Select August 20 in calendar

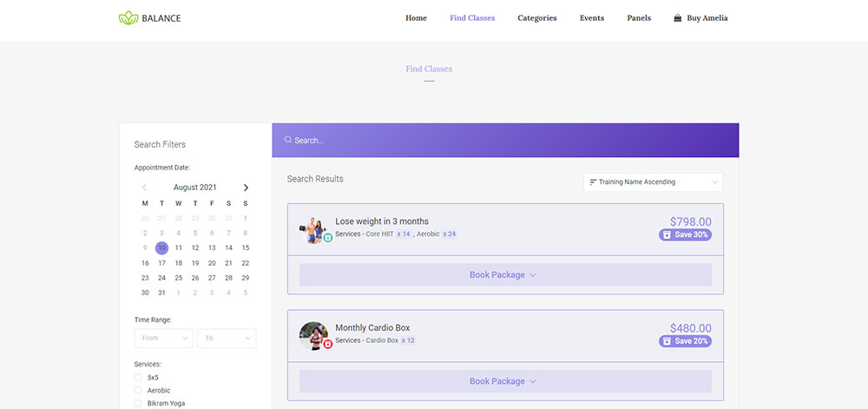click(212, 263)
